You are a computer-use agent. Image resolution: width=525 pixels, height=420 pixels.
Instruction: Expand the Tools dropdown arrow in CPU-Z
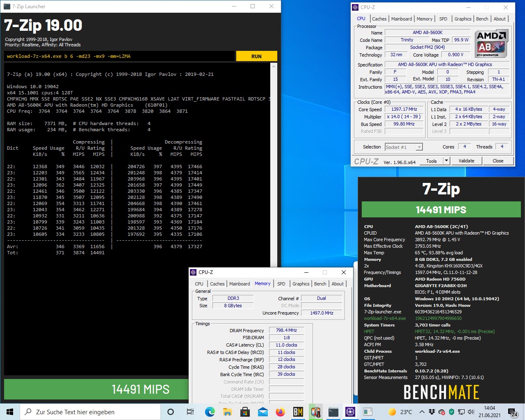447,161
